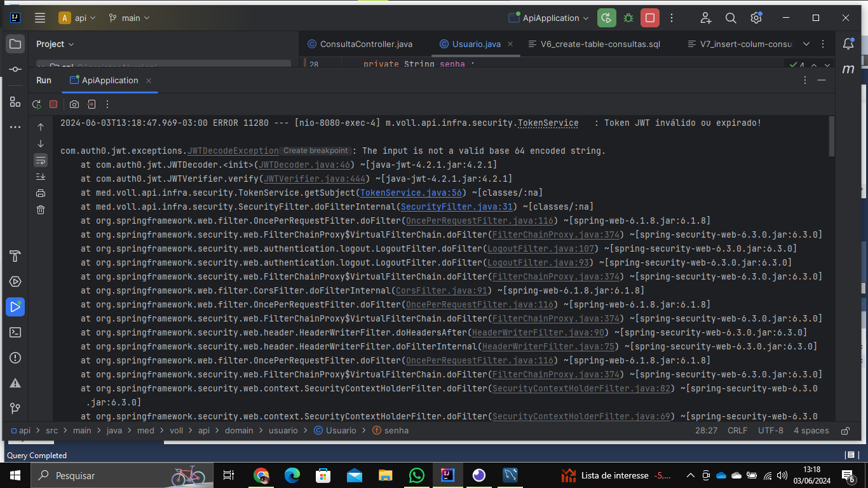This screenshot has width=868, height=488.
Task: Open the Problems tool window
Action: (x=15, y=358)
